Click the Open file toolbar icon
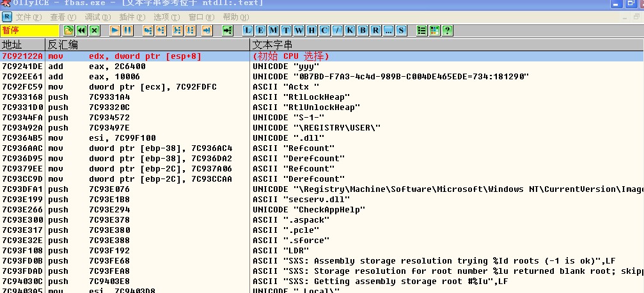Screen dimensions: 644x293 pos(68,31)
